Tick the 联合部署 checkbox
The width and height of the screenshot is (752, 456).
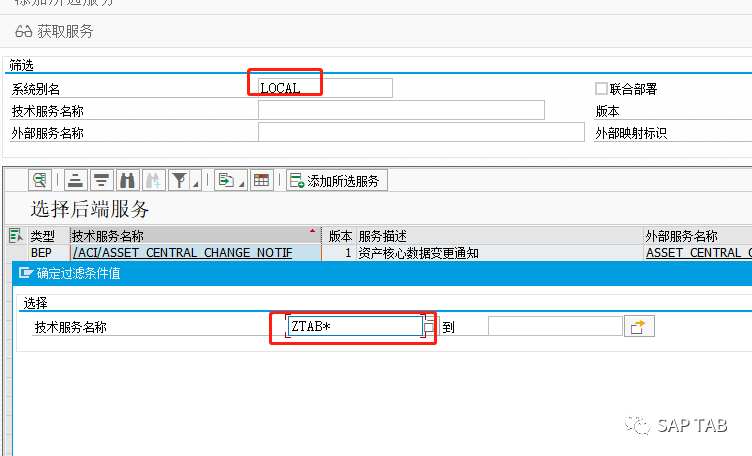coord(601,89)
